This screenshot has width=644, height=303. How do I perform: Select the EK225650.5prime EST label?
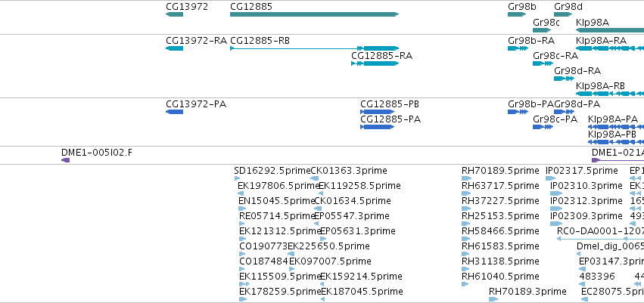328,246
